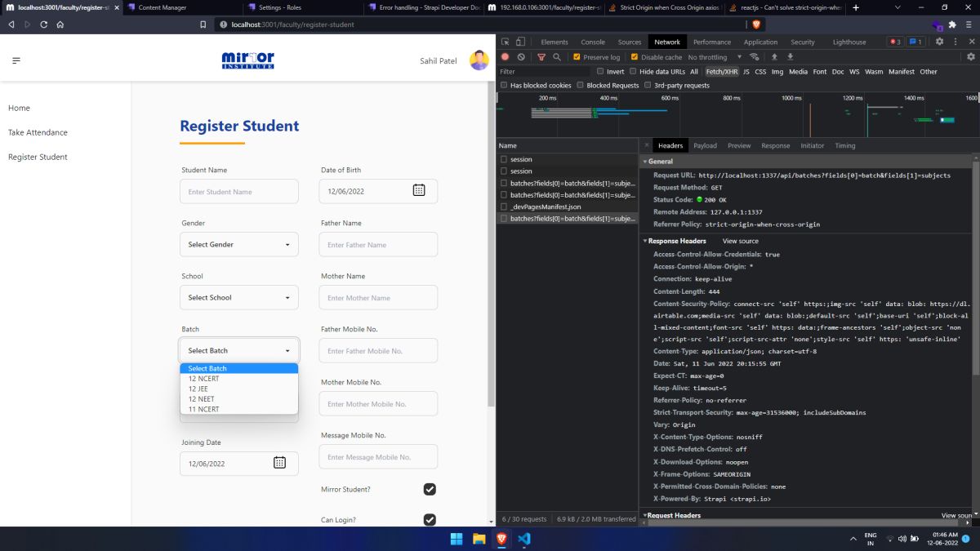Click the red errors count badge
This screenshot has width=980, height=551.
[x=895, y=42]
